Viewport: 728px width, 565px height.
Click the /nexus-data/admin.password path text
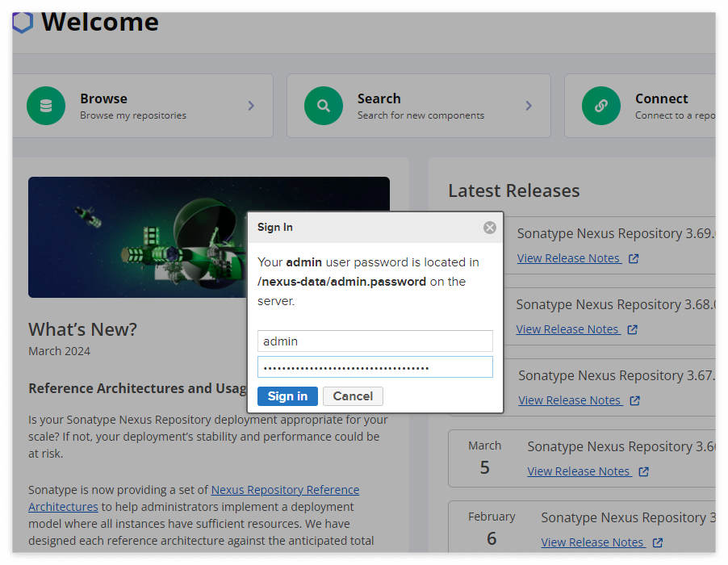pyautogui.click(x=341, y=282)
